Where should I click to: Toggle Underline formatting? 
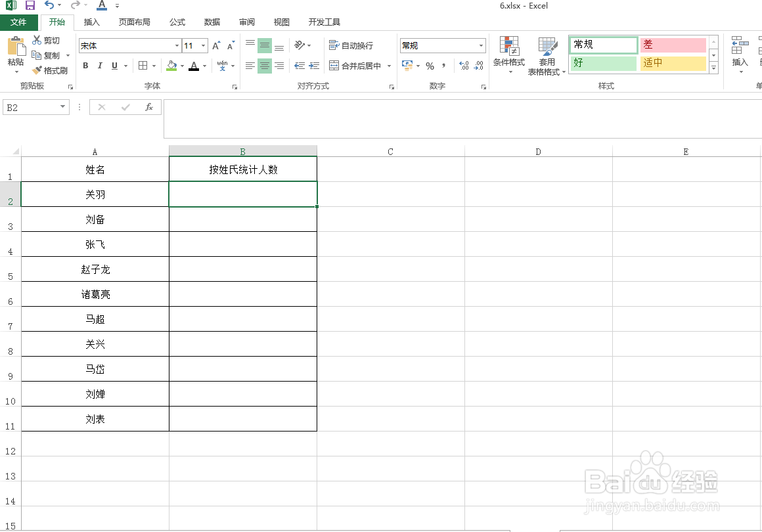115,66
